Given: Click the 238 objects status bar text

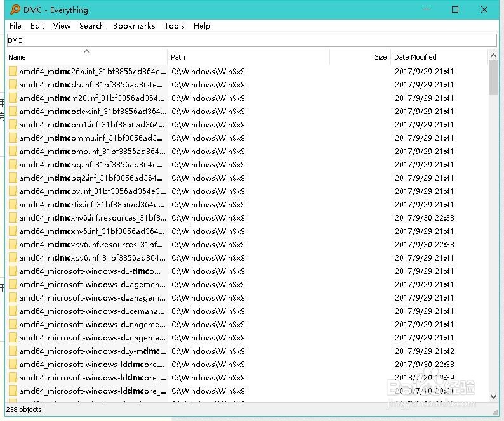Looking at the screenshot, I should [x=23, y=410].
